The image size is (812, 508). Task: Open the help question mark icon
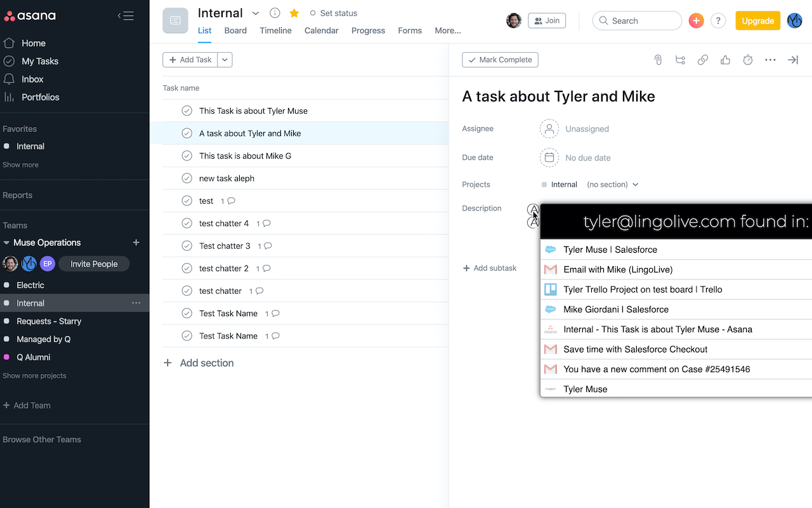[718, 21]
